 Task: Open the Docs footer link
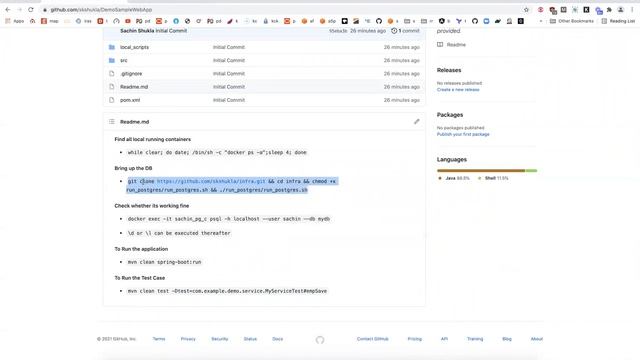[278, 339]
